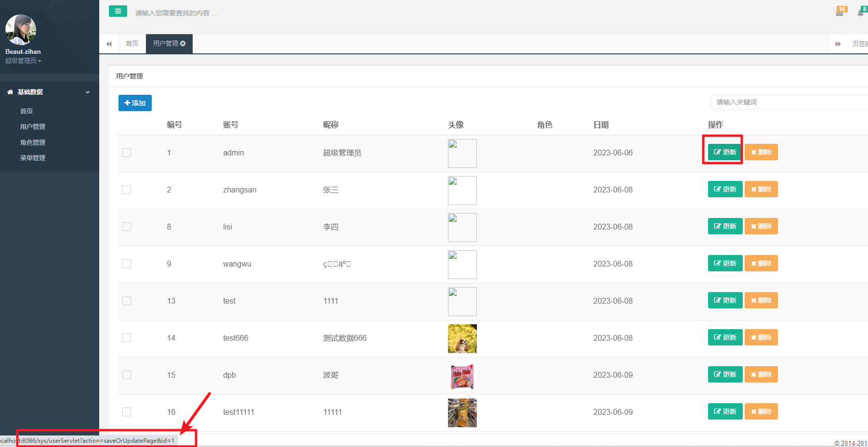Check the box for user wangwu

coord(127,264)
